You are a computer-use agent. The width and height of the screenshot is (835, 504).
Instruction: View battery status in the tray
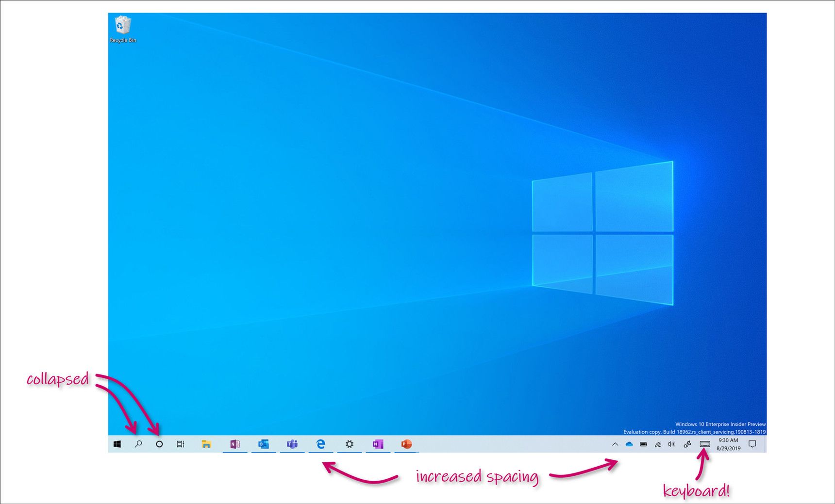(x=643, y=444)
